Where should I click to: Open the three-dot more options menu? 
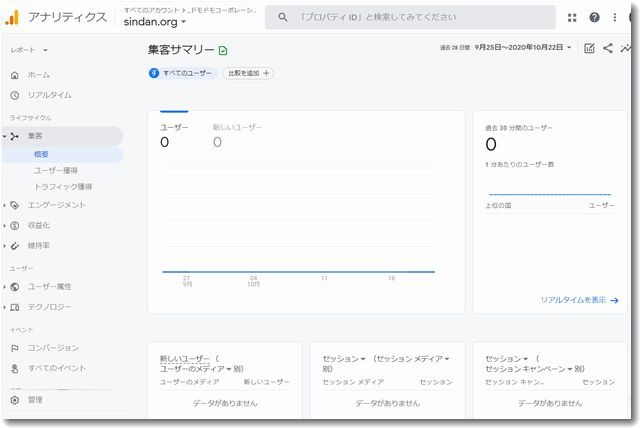tap(616, 17)
